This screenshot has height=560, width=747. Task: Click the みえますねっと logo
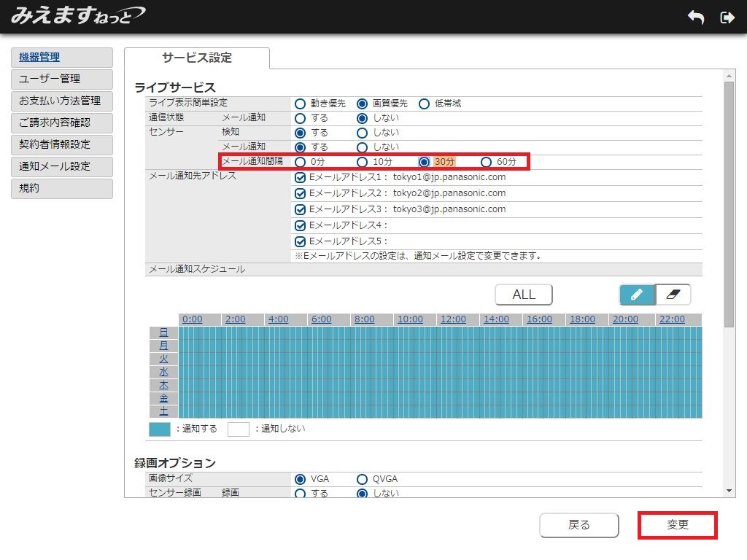[x=77, y=16]
